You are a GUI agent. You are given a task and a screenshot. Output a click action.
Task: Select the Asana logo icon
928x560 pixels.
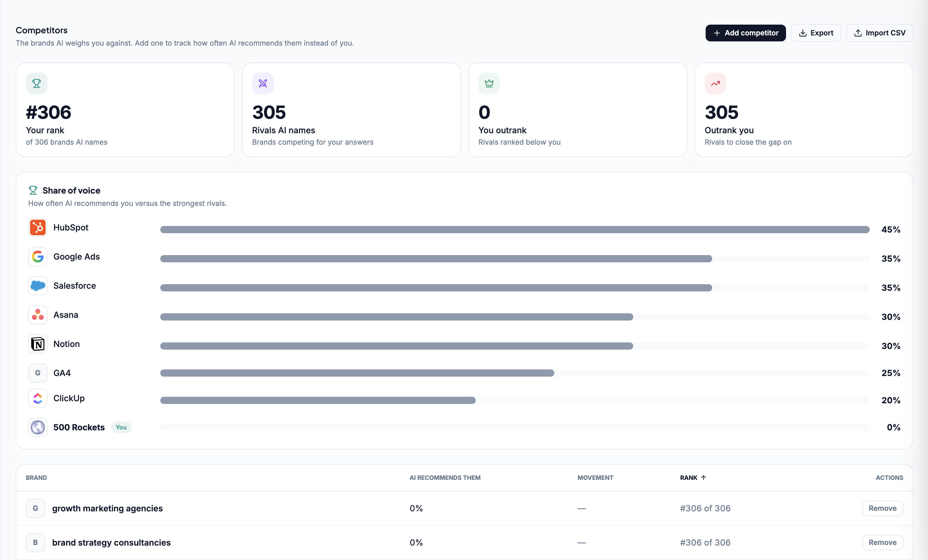point(38,315)
